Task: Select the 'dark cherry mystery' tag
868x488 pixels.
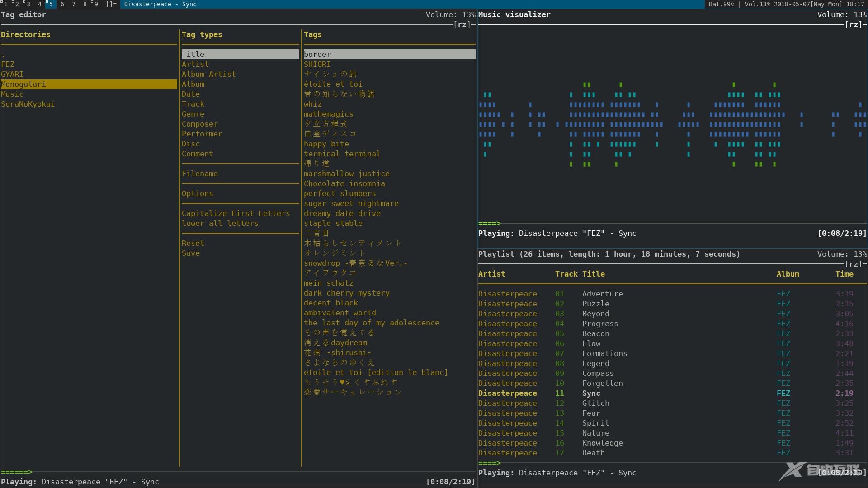Action: click(390, 293)
